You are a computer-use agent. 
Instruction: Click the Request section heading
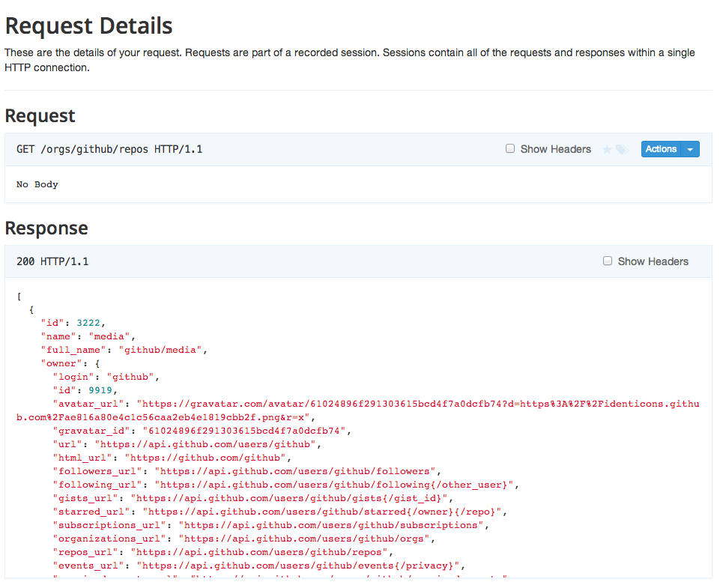coord(40,116)
